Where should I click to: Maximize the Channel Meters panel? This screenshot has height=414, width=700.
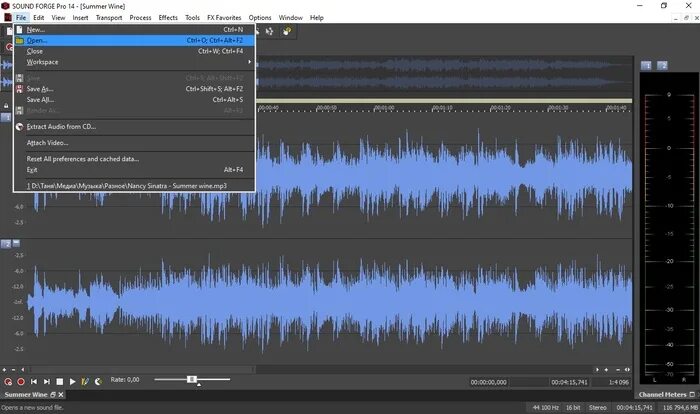point(692,394)
